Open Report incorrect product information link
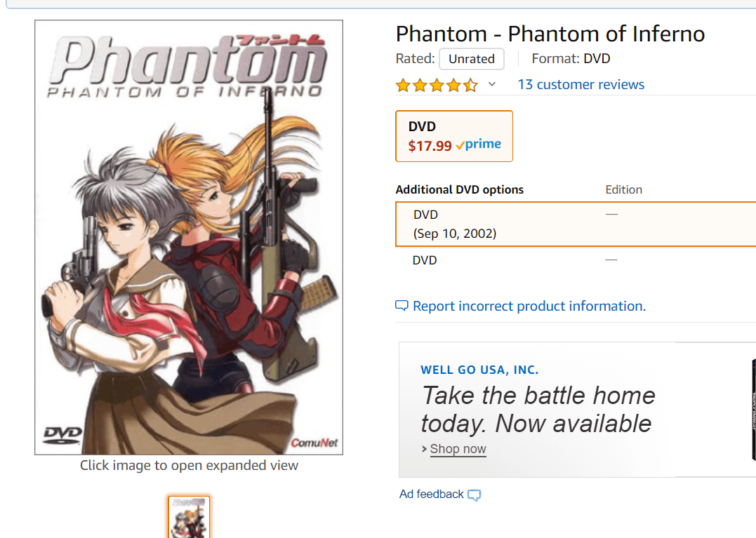 tap(529, 306)
